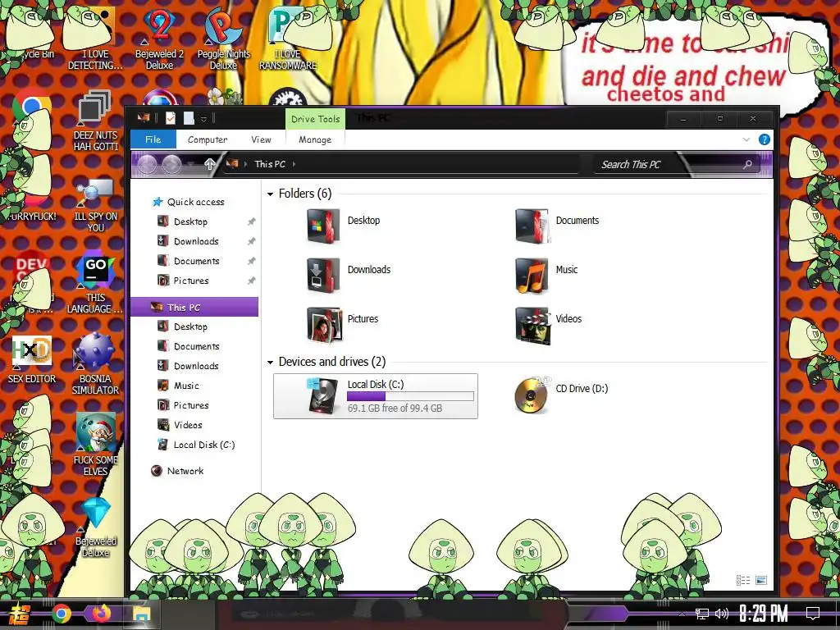Image resolution: width=840 pixels, height=630 pixels.
Task: Click the Search This PC field
Action: point(678,164)
